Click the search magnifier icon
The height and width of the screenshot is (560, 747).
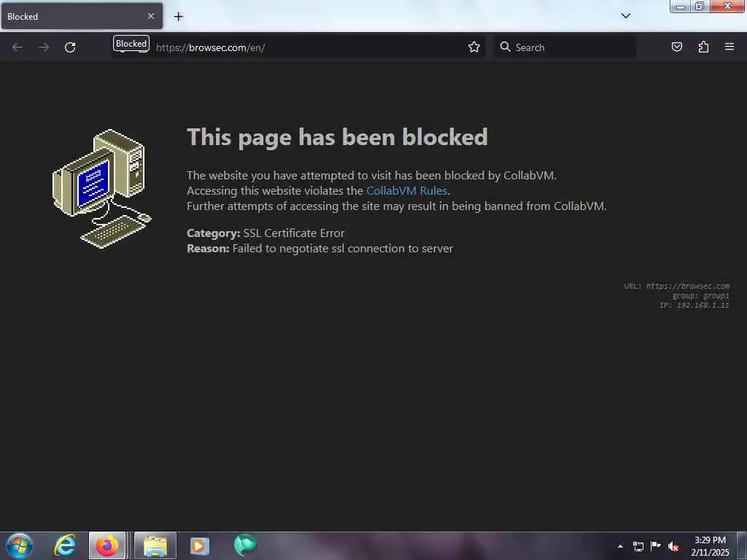tap(505, 47)
